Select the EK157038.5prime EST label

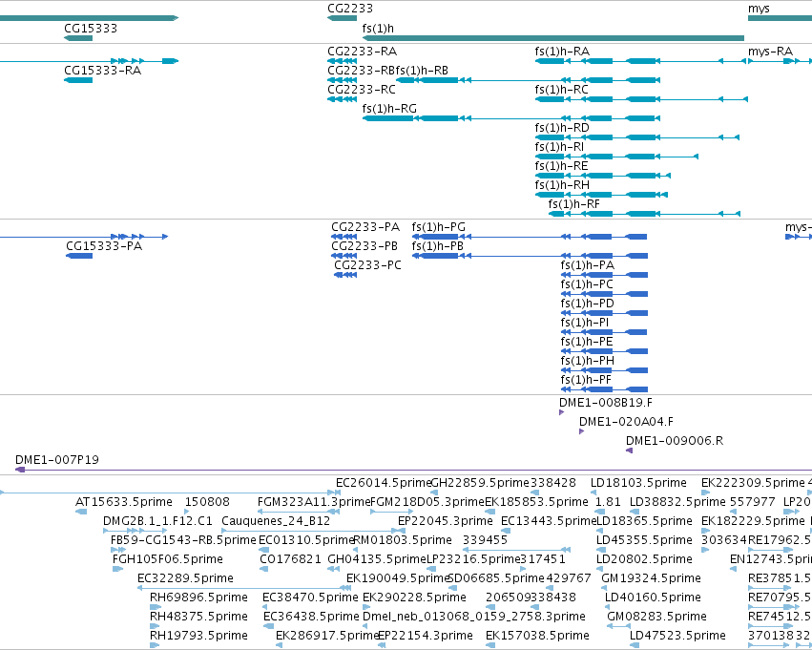(537, 637)
